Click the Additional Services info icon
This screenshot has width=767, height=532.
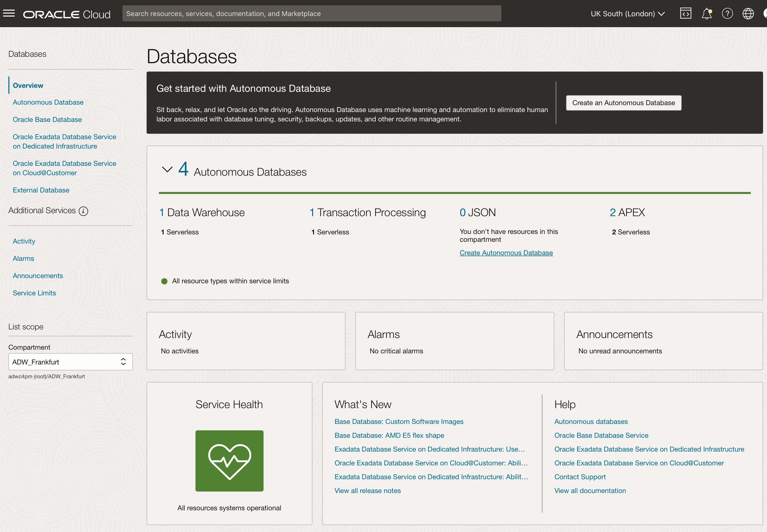[x=83, y=211]
